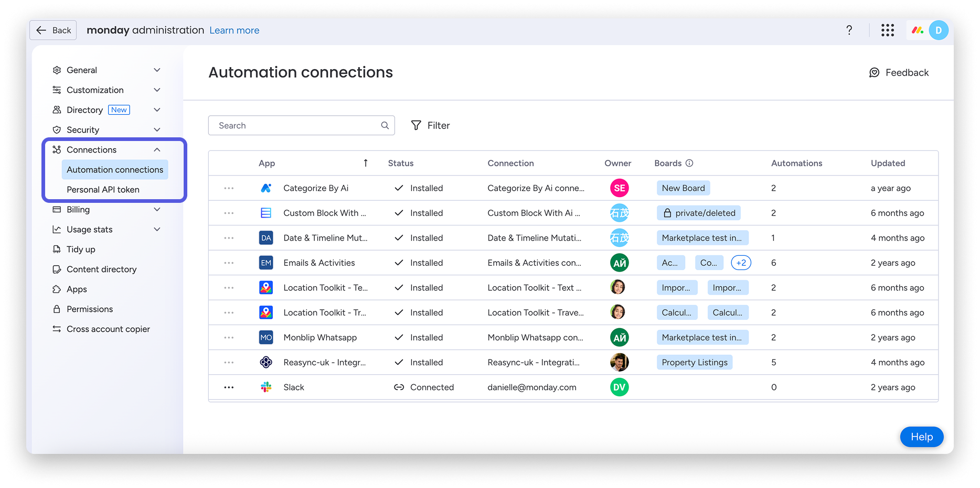Click the Updated column header
The image size is (980, 488).
[x=888, y=163]
